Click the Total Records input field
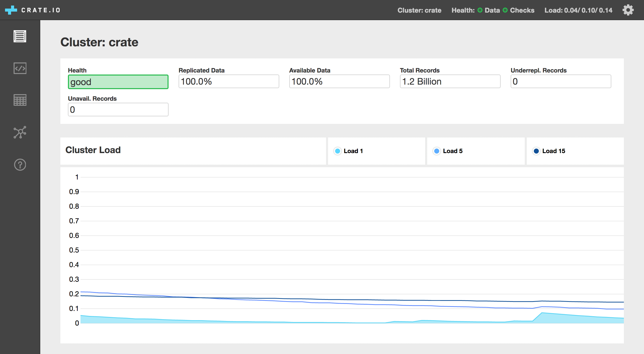Screen dimensions: 644x354 click(450, 81)
